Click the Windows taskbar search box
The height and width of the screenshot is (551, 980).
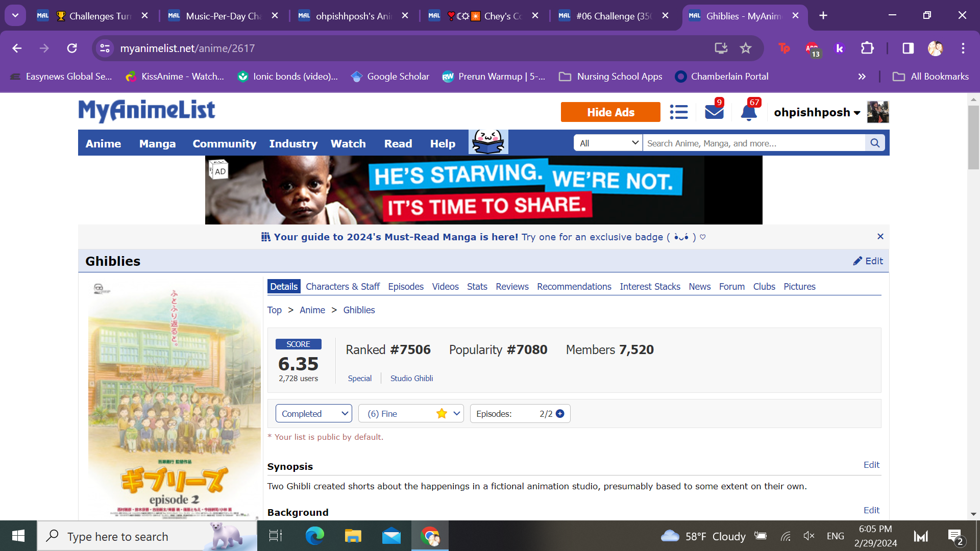point(147,536)
